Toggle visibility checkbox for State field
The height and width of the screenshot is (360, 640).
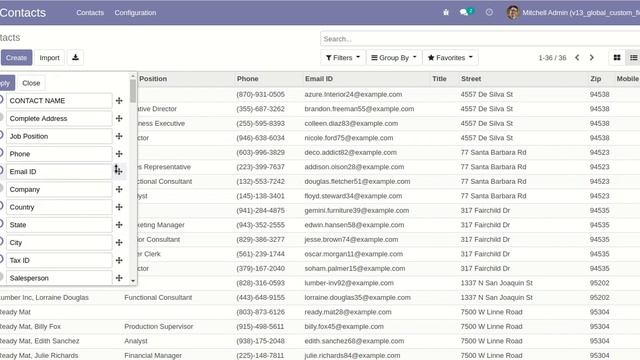(1, 224)
